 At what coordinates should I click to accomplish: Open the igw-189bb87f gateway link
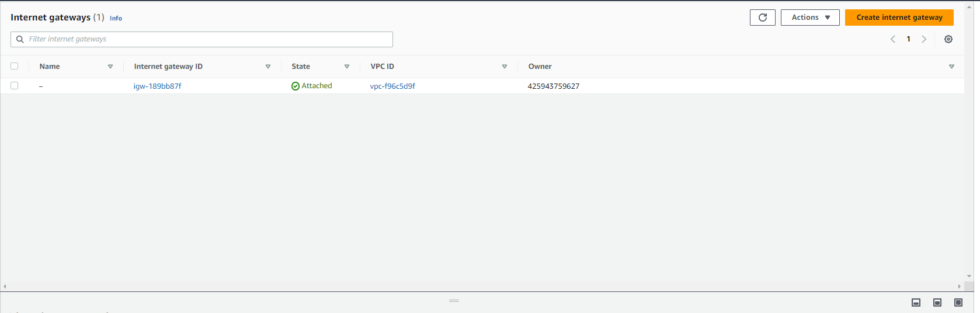157,86
